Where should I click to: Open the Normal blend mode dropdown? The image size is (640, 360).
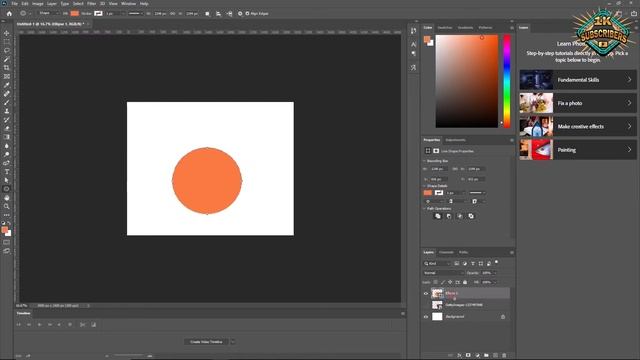point(444,273)
